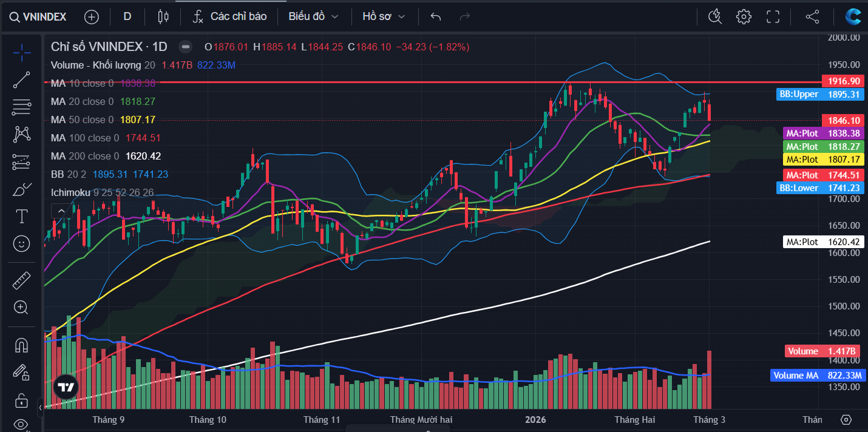Select the text annotation tool
Viewport: 868px width, 432px height.
point(22,216)
